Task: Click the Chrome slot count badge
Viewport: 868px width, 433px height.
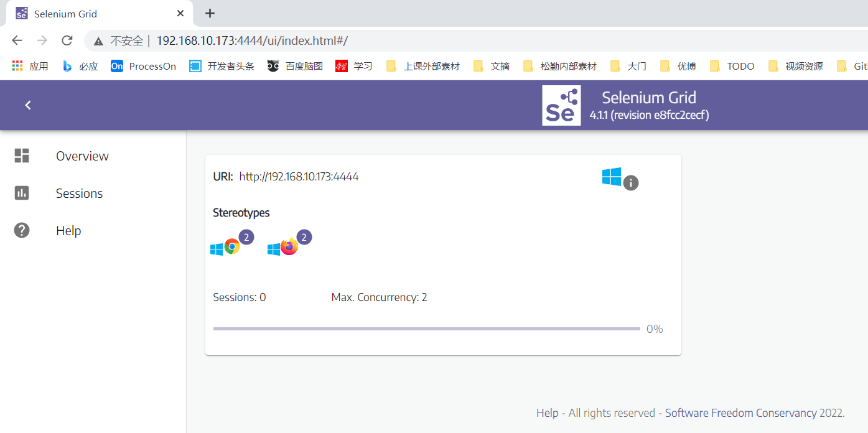Action: click(x=246, y=237)
